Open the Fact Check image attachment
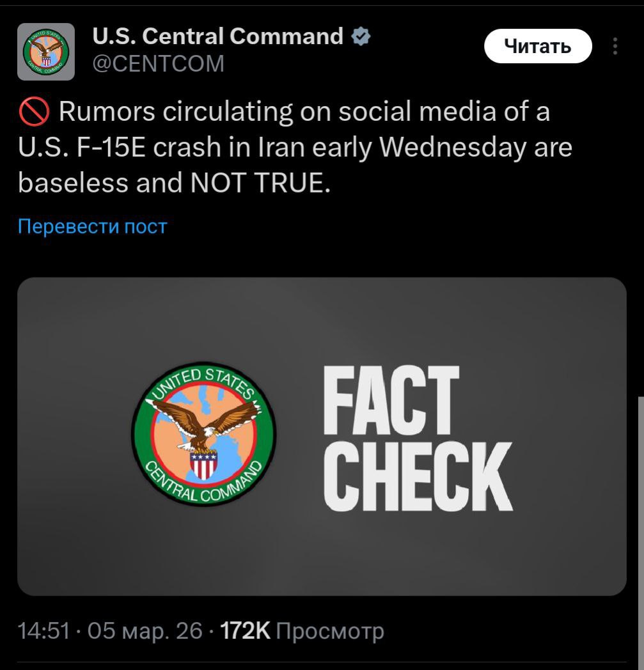Image resolution: width=644 pixels, height=670 pixels. 322,437
